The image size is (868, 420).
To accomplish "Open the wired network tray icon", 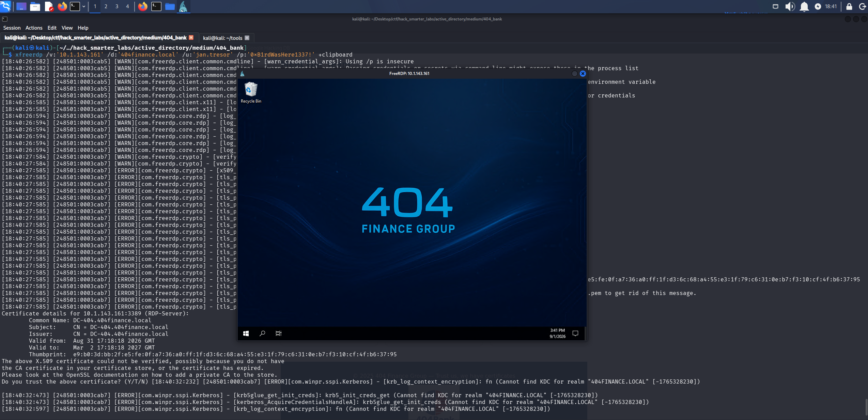I will pyautogui.click(x=776, y=6).
